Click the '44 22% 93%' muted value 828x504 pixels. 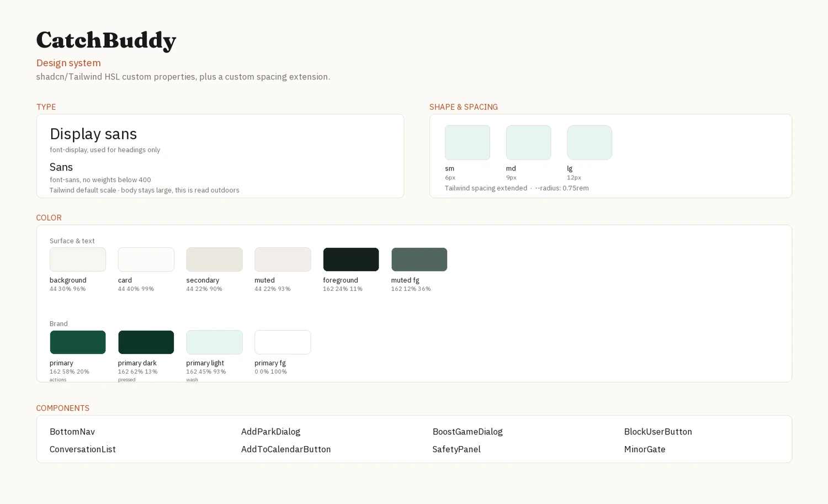[273, 289]
